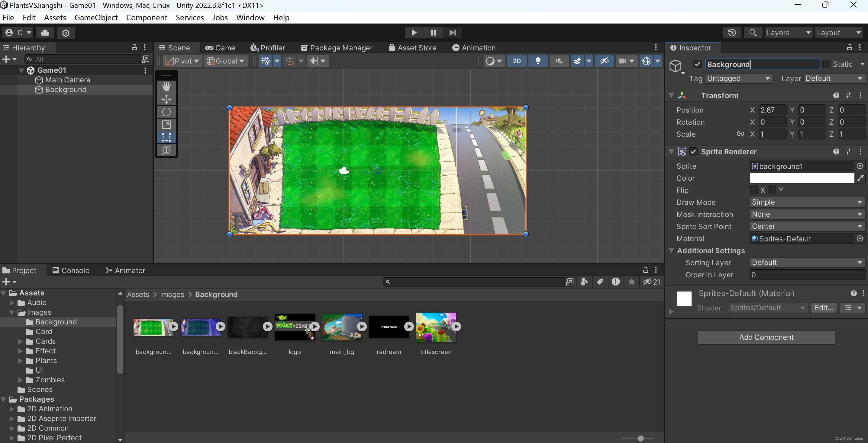Screen dimensions: 868x443
Task: Activate the Rect tool
Action: [x=166, y=137]
